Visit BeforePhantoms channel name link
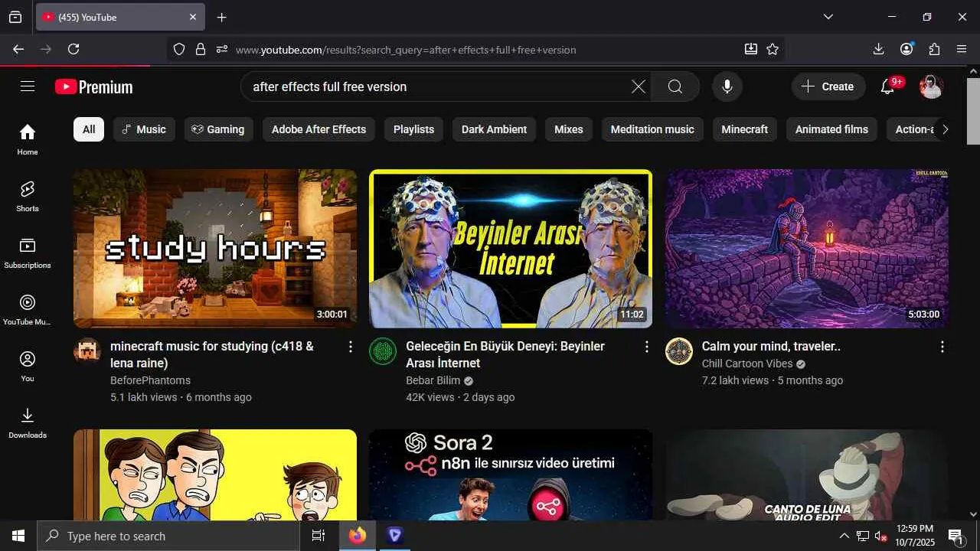 pos(150,380)
